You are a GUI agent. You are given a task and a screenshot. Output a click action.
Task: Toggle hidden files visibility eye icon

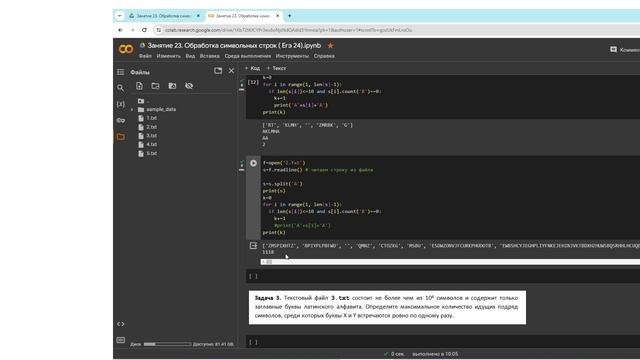pyautogui.click(x=189, y=86)
